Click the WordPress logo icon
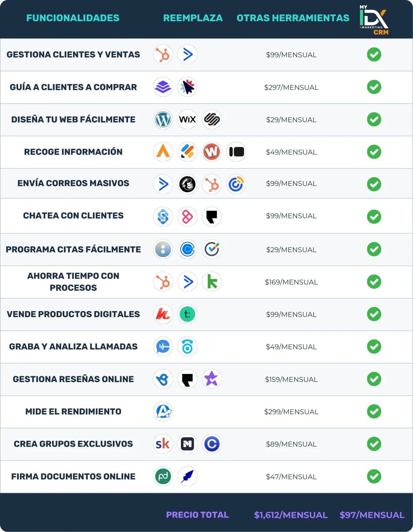This screenshot has width=413, height=532. coord(163,119)
